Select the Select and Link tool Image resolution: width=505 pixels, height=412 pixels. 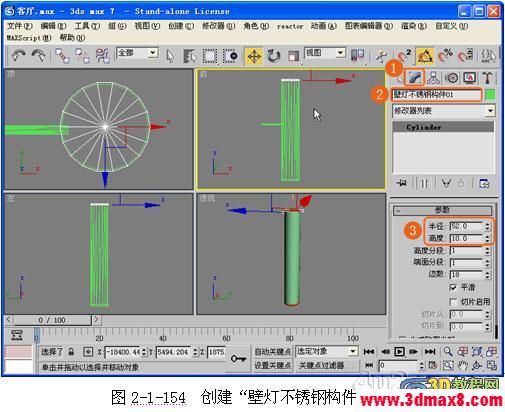pyautogui.click(x=62, y=55)
